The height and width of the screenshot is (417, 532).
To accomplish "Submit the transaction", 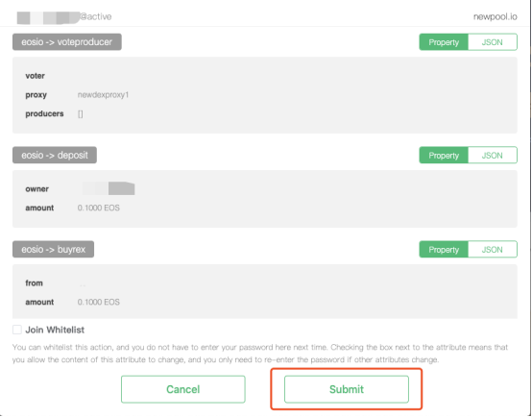I will [347, 389].
